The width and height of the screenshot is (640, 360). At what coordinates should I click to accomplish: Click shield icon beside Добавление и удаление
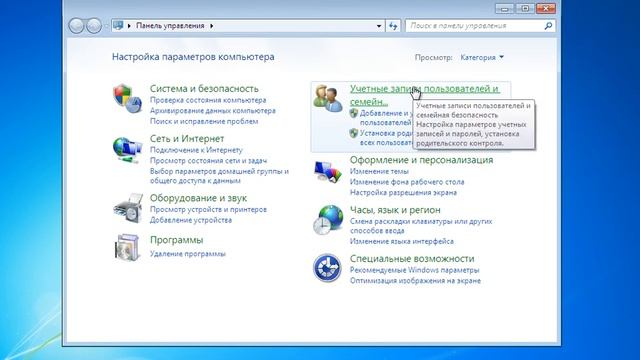pyautogui.click(x=354, y=113)
